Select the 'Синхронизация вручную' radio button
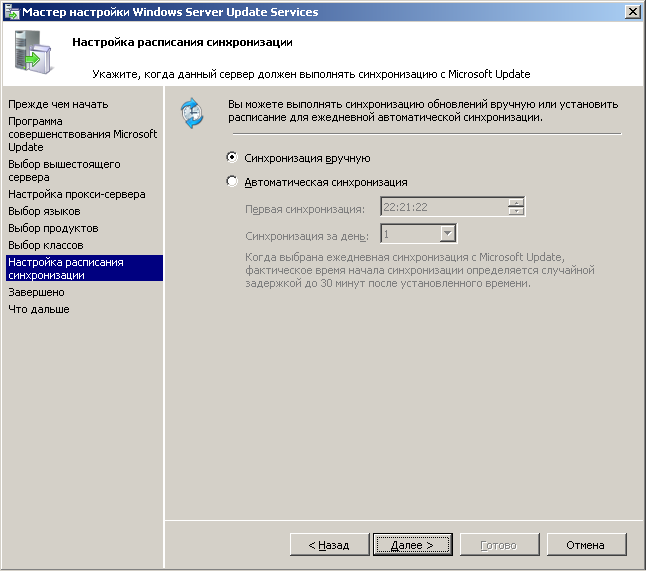Viewport: 646px width, 571px height. pyautogui.click(x=232, y=157)
